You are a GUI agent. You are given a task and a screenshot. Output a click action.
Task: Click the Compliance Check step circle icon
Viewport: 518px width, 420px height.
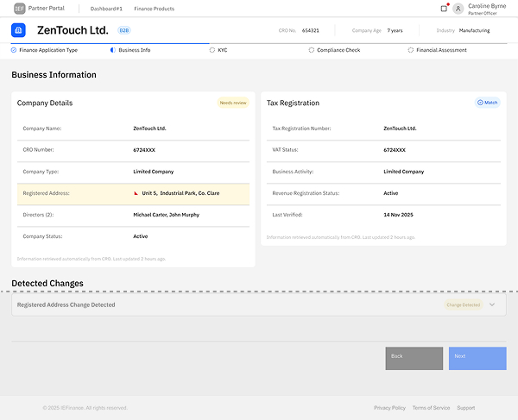coord(311,50)
